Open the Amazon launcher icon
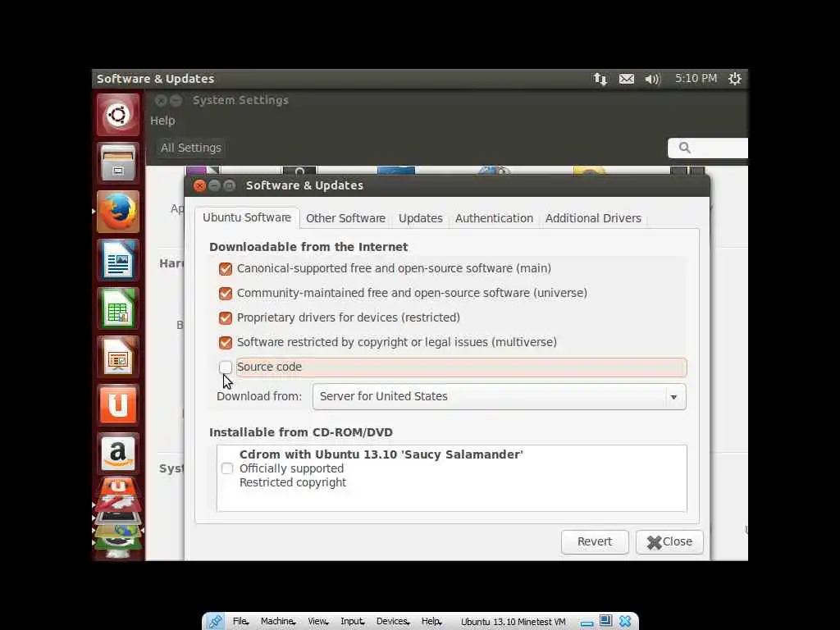840x630 pixels. click(118, 453)
